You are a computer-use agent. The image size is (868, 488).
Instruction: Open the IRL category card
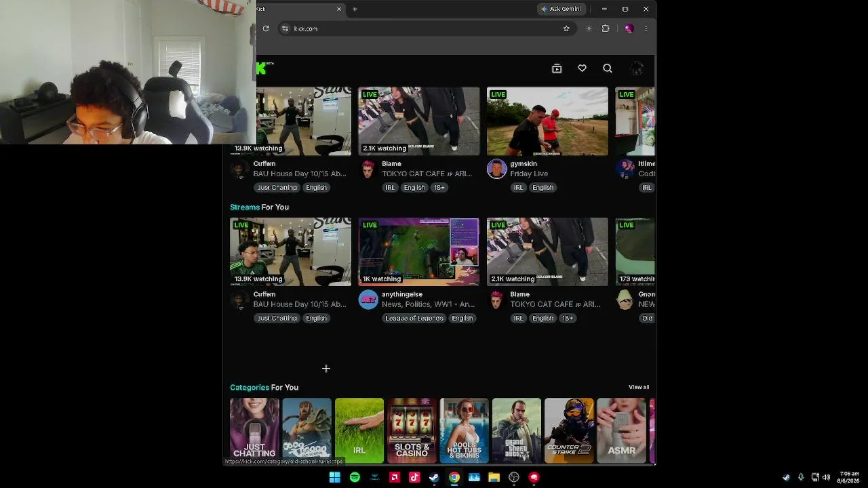pos(359,430)
